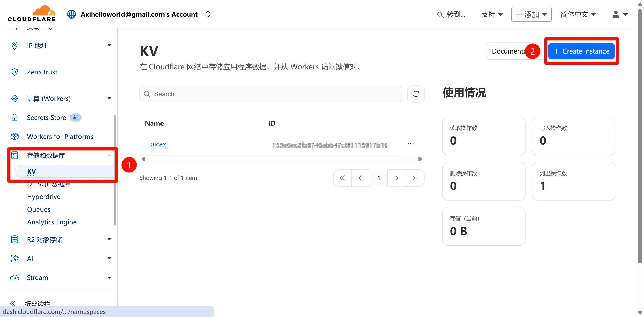Go to last page of results
The width and height of the screenshot is (644, 317).
point(415,178)
